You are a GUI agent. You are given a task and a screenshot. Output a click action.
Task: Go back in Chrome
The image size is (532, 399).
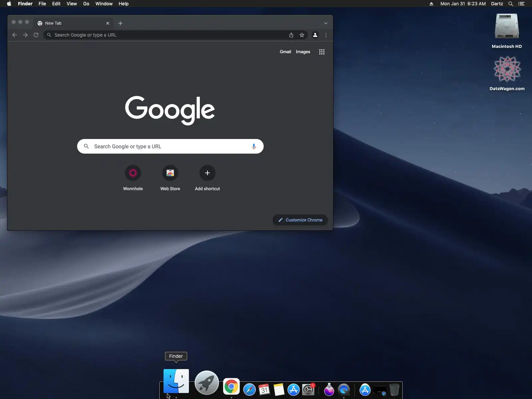click(x=15, y=35)
